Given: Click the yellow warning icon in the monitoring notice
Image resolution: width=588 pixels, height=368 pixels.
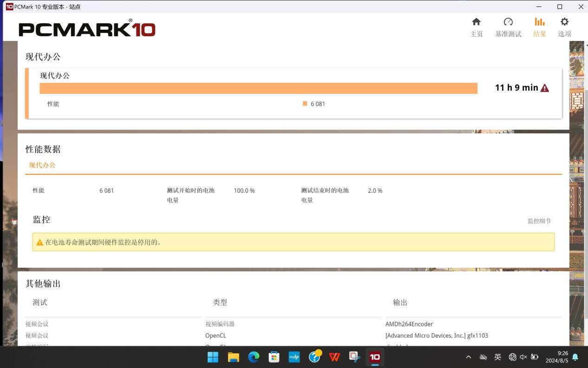Looking at the screenshot, I should [x=40, y=243].
